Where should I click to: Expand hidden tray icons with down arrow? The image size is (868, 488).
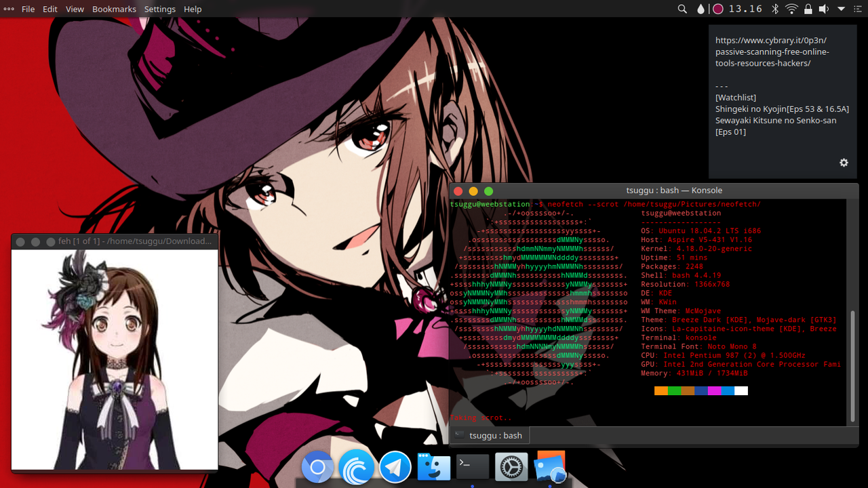click(x=841, y=9)
